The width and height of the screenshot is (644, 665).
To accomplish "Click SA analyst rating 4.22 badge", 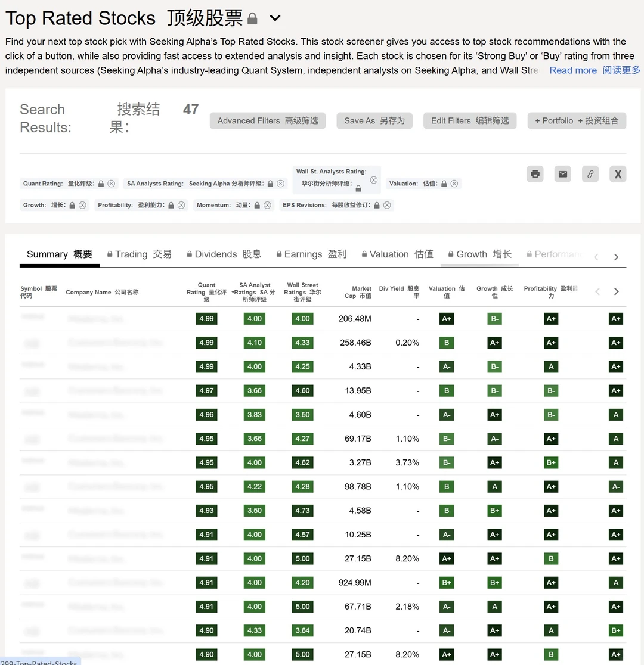I will coord(254,486).
